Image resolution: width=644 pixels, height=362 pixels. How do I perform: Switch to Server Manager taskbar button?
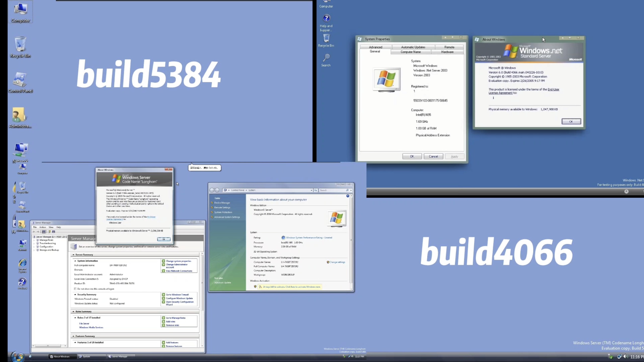click(122, 356)
